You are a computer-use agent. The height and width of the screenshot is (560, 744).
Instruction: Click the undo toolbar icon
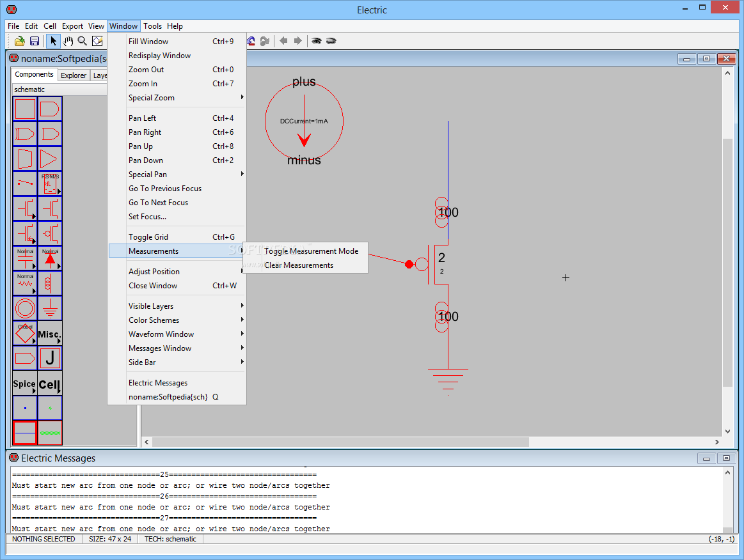coord(251,42)
